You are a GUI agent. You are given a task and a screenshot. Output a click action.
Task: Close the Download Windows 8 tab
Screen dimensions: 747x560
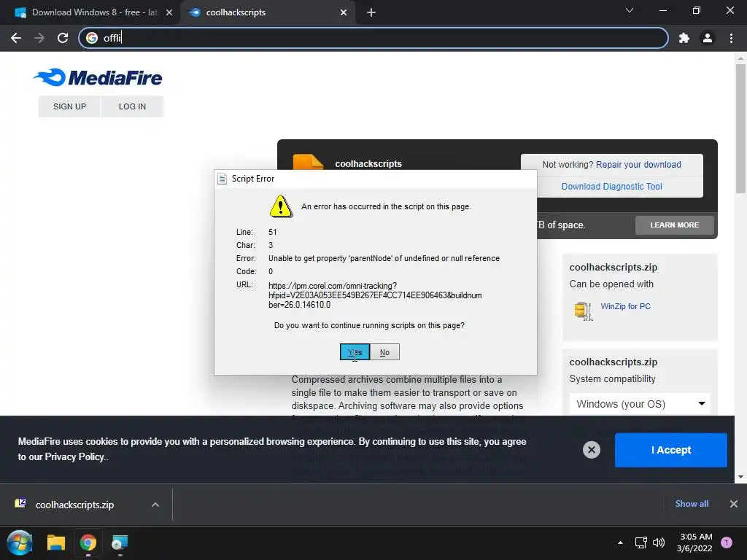point(169,12)
